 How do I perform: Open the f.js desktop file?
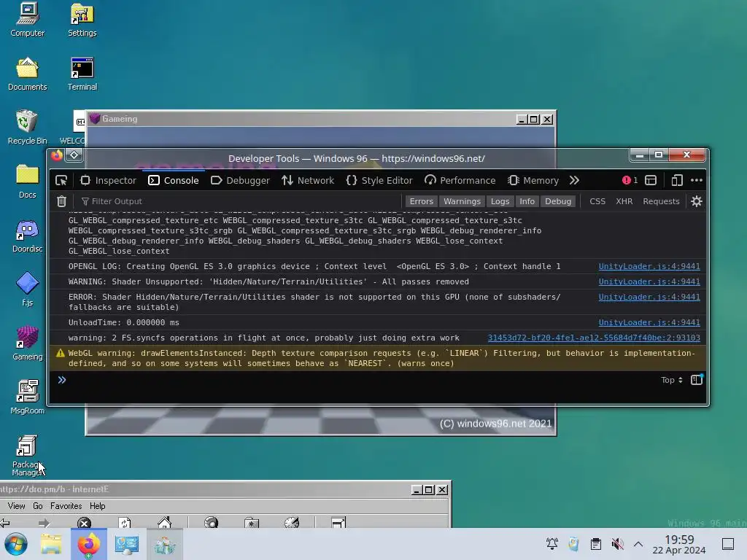(x=27, y=289)
